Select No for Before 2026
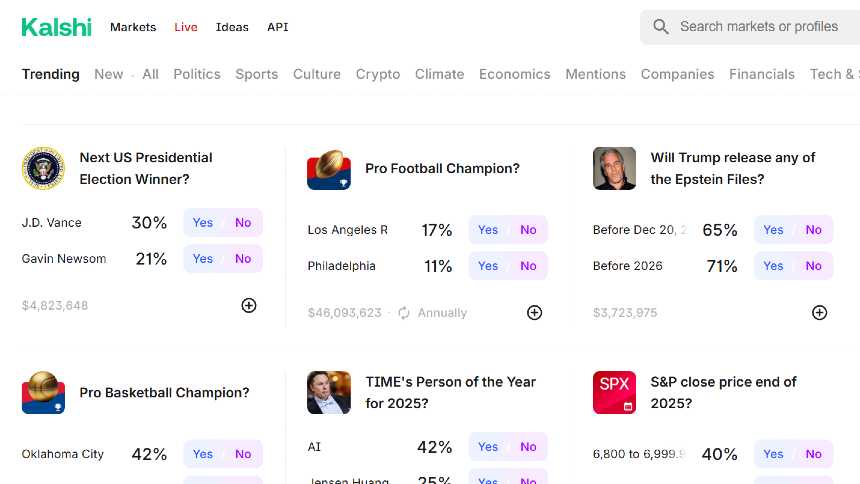This screenshot has width=860, height=484. [x=814, y=266]
